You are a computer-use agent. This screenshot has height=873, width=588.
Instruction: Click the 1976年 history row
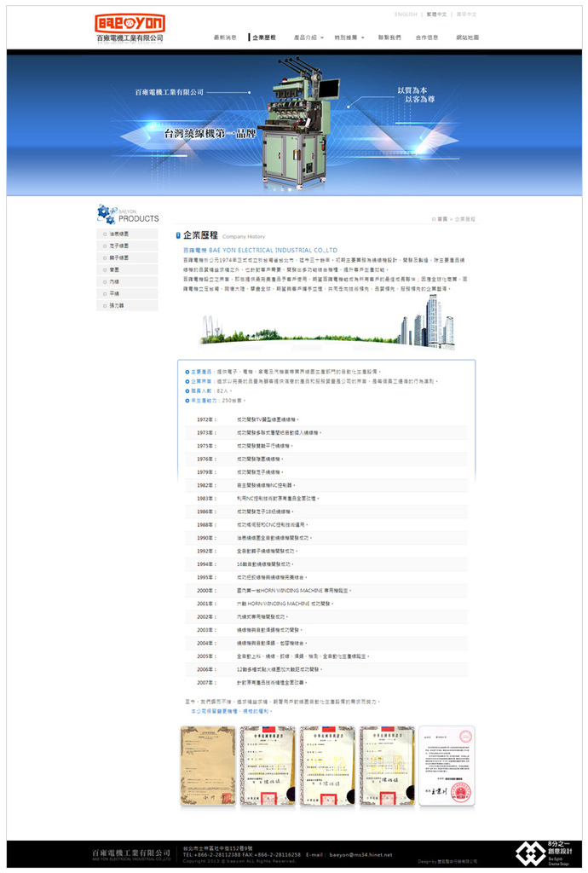(326, 460)
